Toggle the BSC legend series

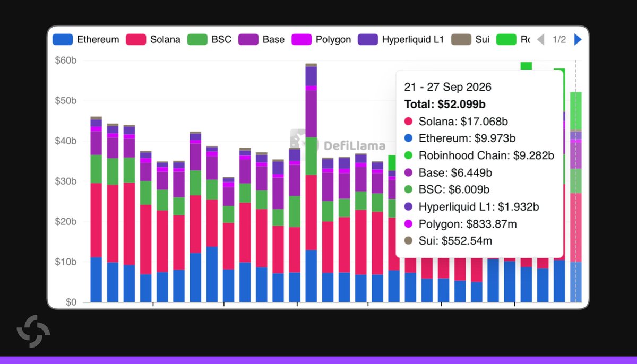click(x=210, y=39)
